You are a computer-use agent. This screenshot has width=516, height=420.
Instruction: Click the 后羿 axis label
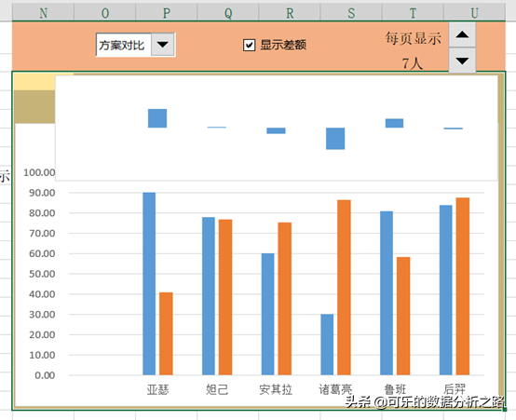tap(455, 389)
